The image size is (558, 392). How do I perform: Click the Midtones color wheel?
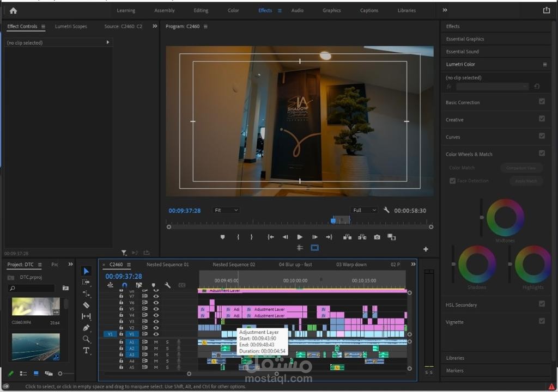[x=505, y=217]
